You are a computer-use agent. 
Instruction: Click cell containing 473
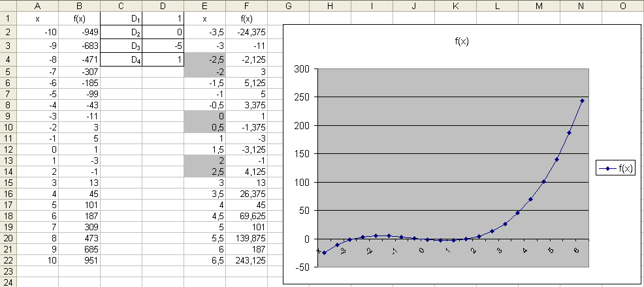tap(79, 238)
